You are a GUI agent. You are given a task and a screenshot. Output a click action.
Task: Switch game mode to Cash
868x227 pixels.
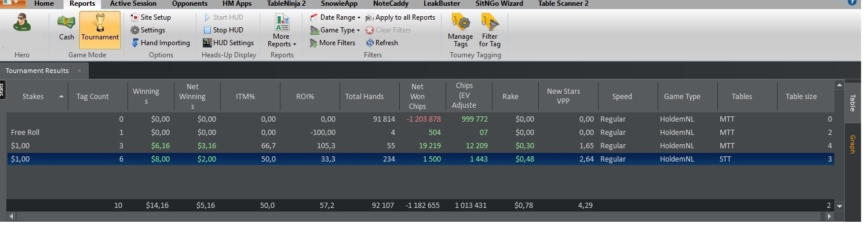click(x=67, y=29)
